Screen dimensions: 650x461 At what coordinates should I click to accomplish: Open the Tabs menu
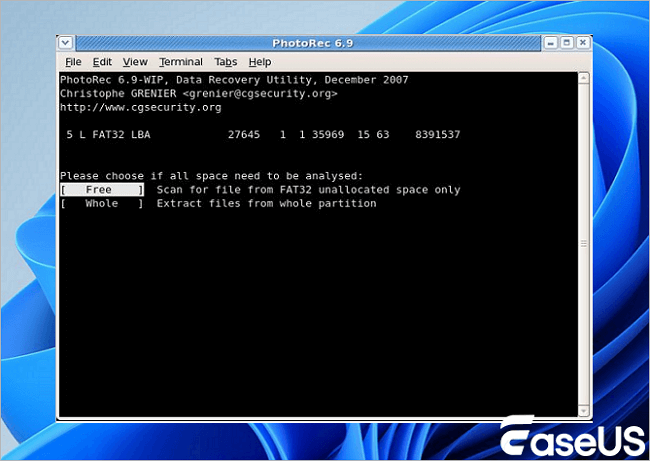(x=226, y=62)
